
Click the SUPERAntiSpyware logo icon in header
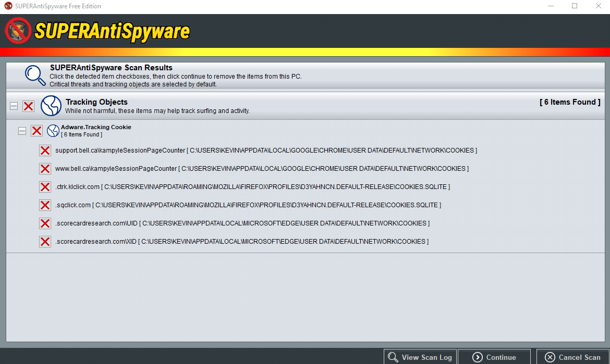pyautogui.click(x=18, y=31)
